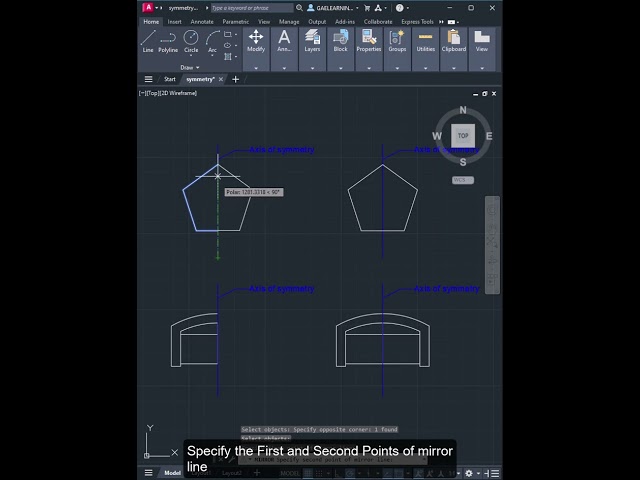The image size is (640, 480).
Task: Switch to the Parametric ribbon tab
Action: point(236,22)
